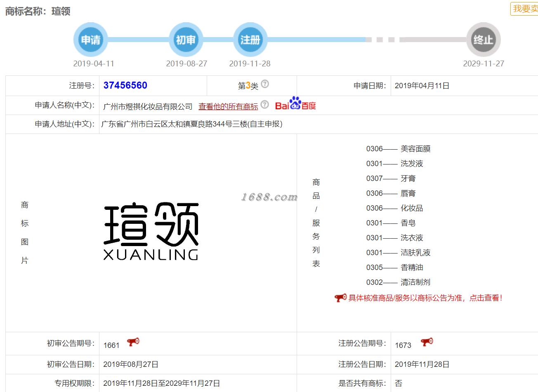Image resolution: width=538 pixels, height=392 pixels.
Task: Select list item 0301 洗发液
Action: point(394,164)
